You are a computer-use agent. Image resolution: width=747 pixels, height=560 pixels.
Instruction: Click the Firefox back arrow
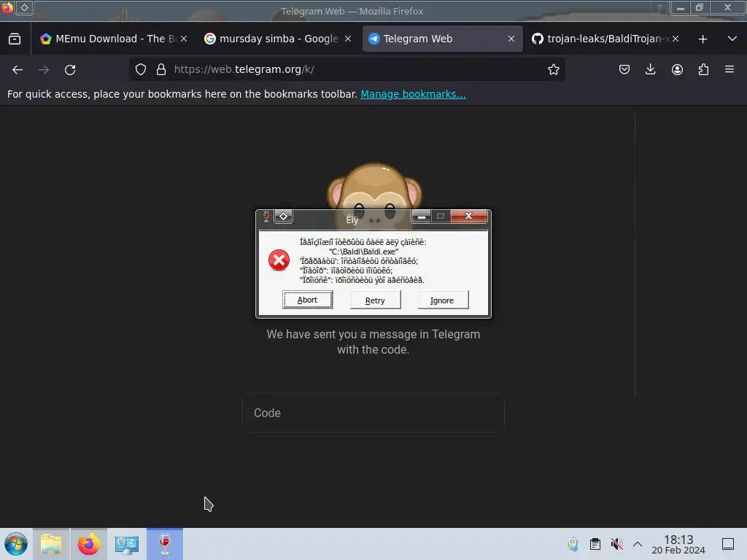[18, 70]
